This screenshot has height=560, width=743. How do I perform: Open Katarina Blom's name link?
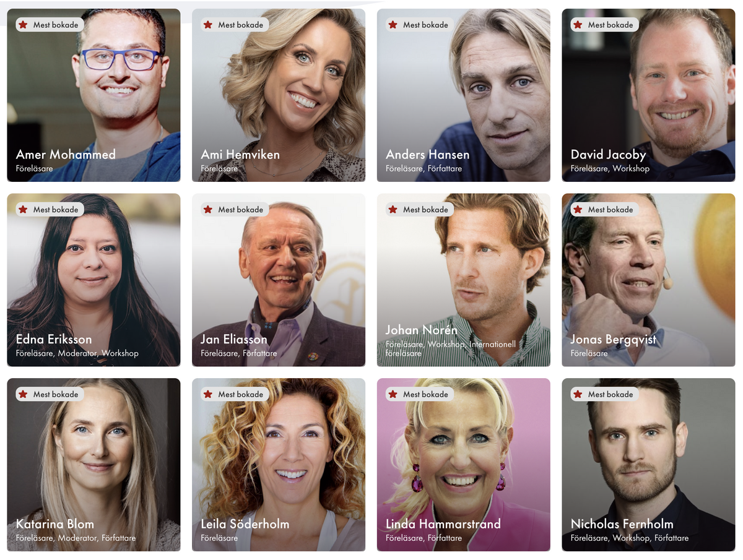click(x=55, y=524)
